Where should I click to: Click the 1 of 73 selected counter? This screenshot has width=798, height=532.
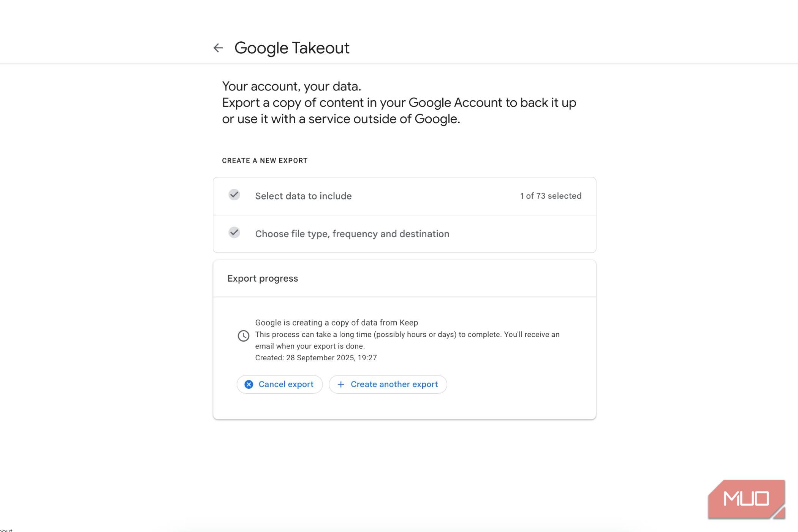click(550, 196)
